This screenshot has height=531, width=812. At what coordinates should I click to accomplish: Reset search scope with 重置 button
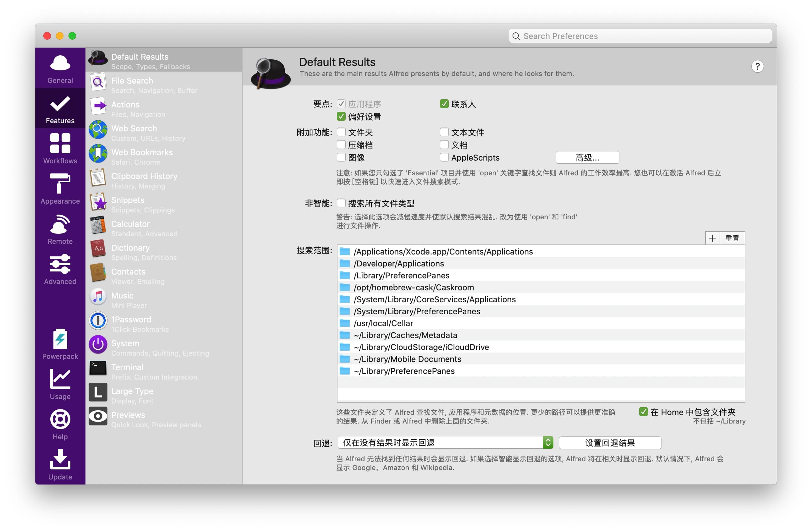pyautogui.click(x=733, y=238)
